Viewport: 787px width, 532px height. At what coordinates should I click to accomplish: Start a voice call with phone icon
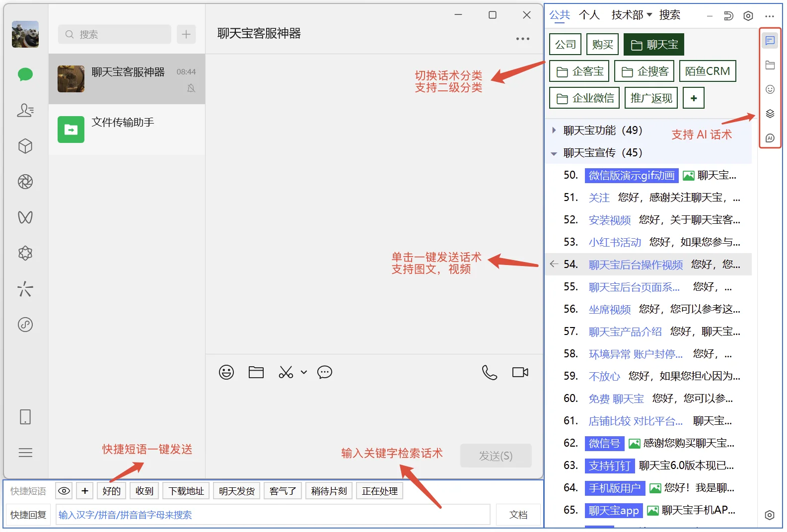coord(490,372)
